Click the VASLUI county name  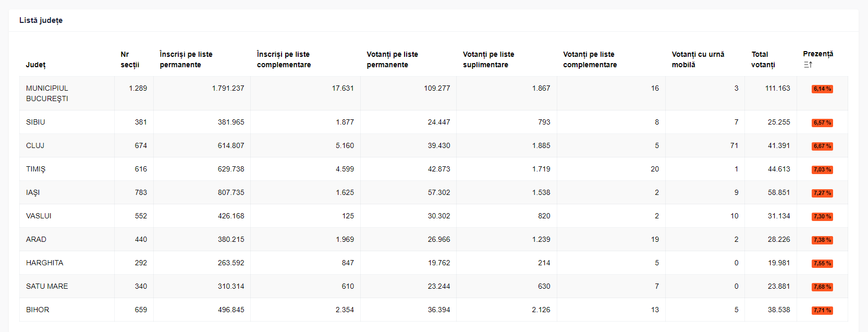tap(39, 216)
